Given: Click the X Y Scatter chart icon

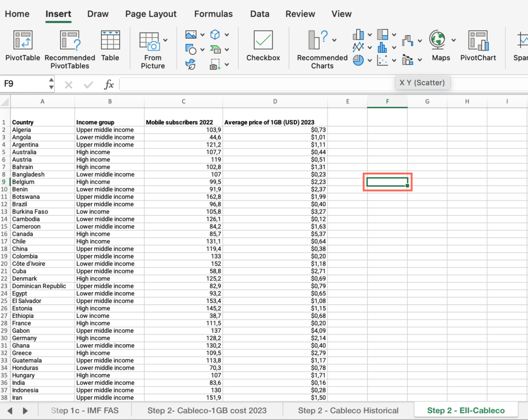Looking at the screenshot, I should pyautogui.click(x=383, y=60).
